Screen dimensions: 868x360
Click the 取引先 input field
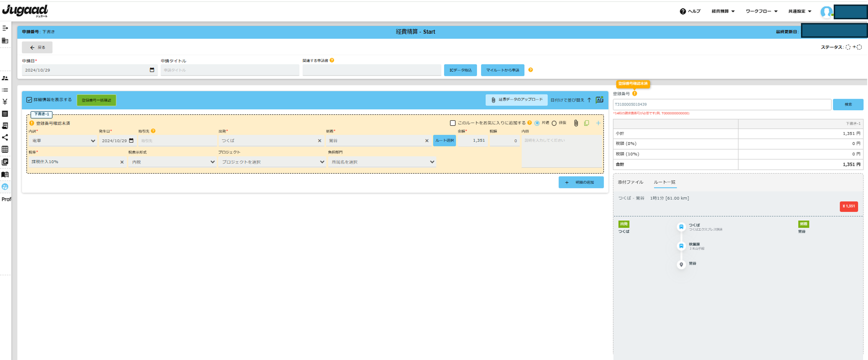click(177, 141)
